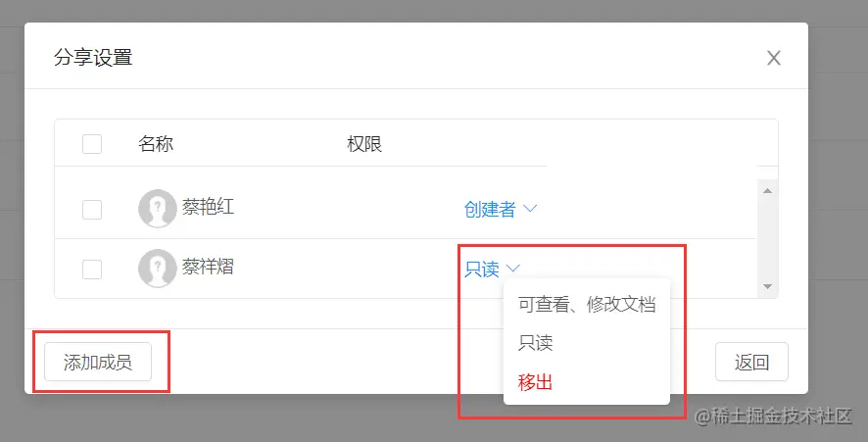Viewport: 868px width, 442px height.
Task: Tick the select-all checkbox in header
Action: click(92, 144)
